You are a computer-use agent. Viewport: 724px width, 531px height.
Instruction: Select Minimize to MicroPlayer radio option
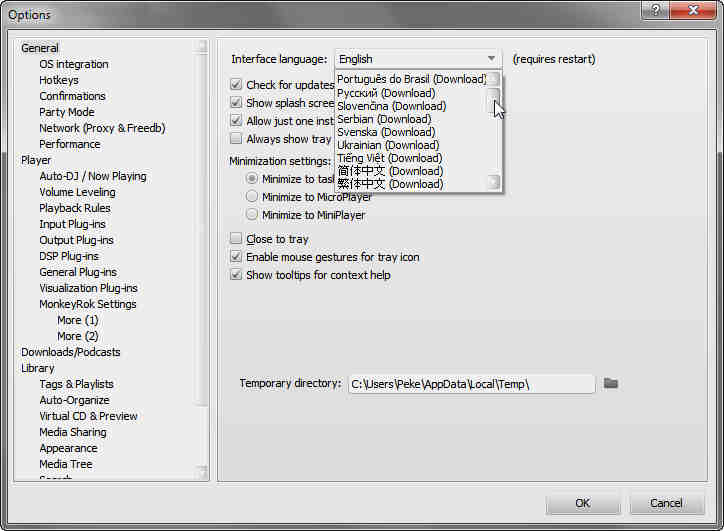(252, 197)
